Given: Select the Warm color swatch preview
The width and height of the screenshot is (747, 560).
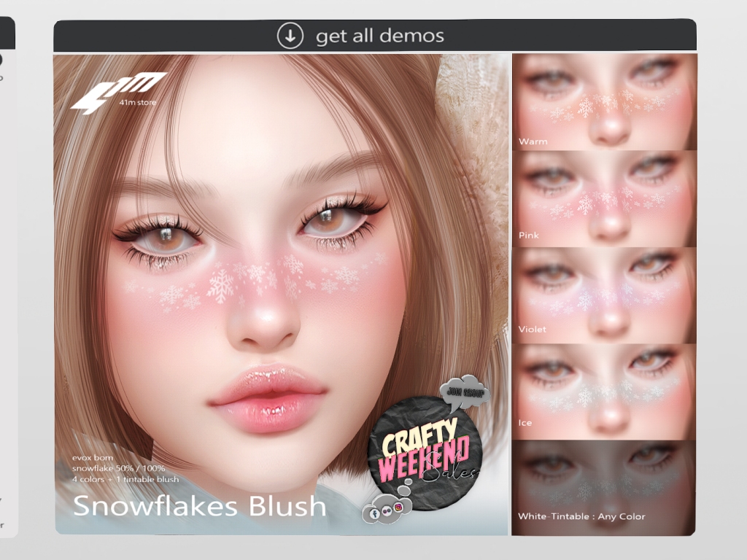Looking at the screenshot, I should (603, 102).
